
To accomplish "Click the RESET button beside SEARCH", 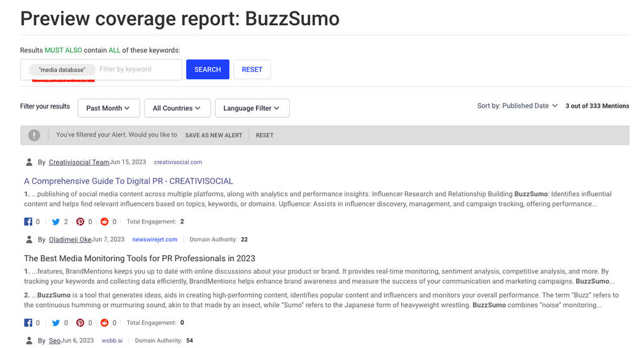I will [252, 69].
